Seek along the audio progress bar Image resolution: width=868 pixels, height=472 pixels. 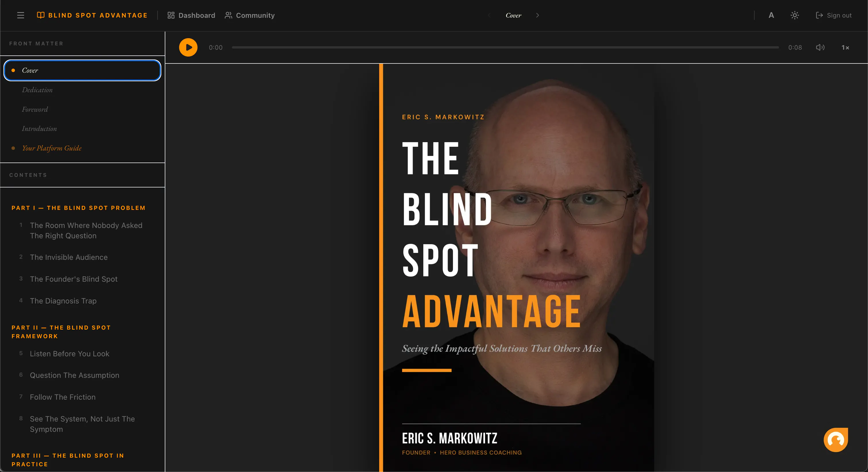tap(505, 48)
